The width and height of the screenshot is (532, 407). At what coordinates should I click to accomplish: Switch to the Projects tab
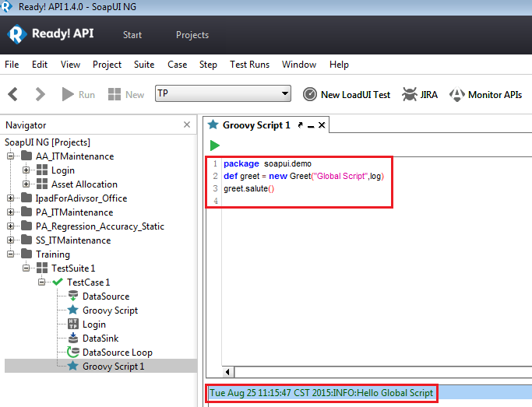(x=192, y=35)
